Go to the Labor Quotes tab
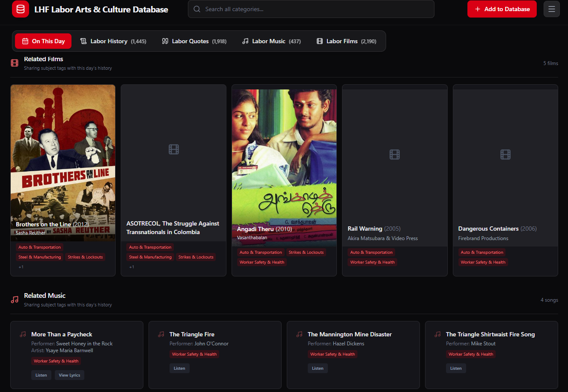 pyautogui.click(x=194, y=41)
